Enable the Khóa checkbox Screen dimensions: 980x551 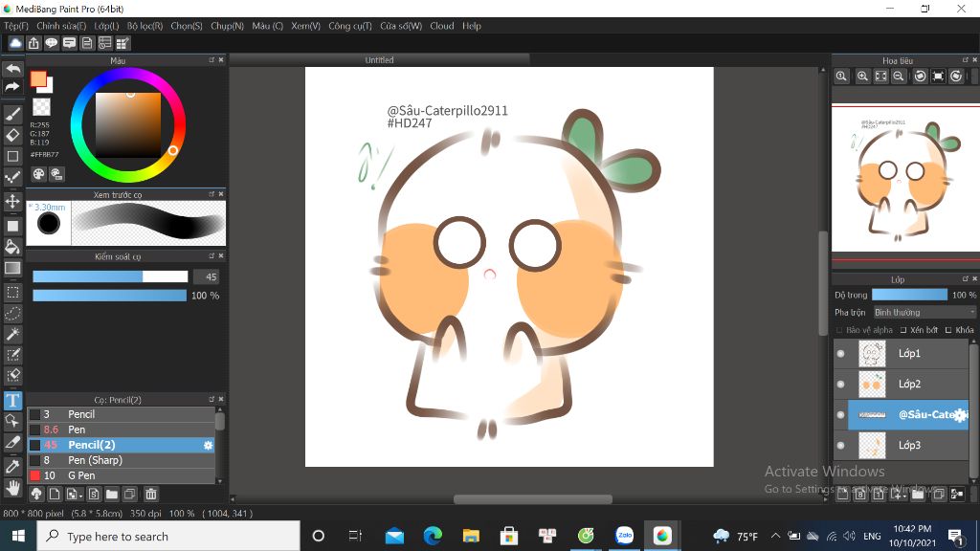(x=948, y=330)
